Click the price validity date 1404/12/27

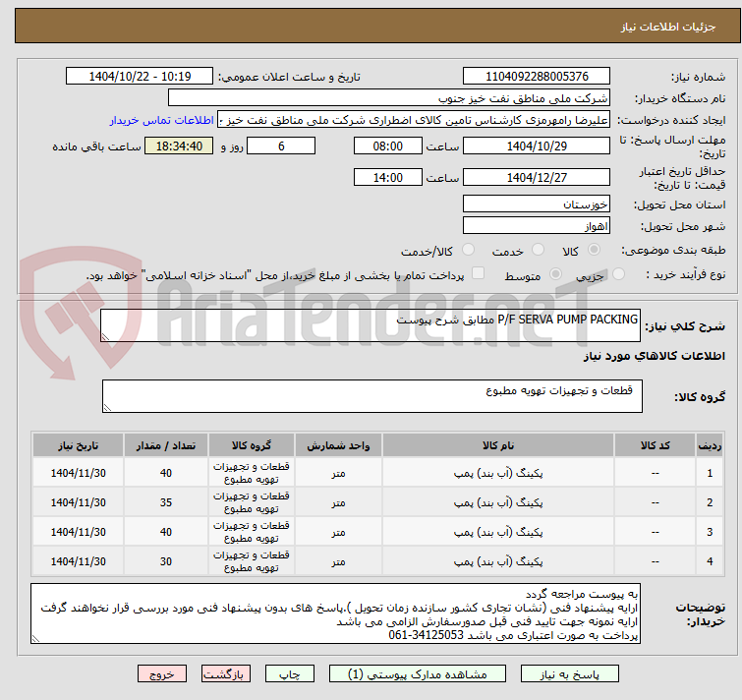click(x=537, y=178)
